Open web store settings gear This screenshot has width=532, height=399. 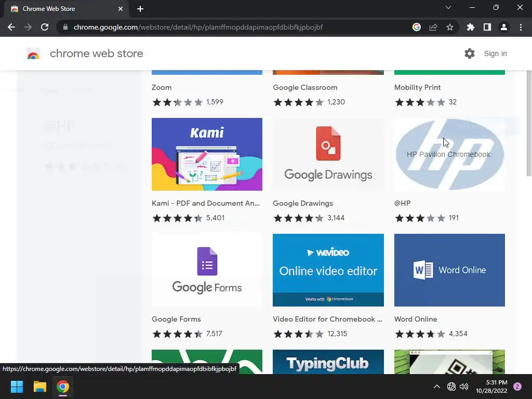tap(470, 54)
